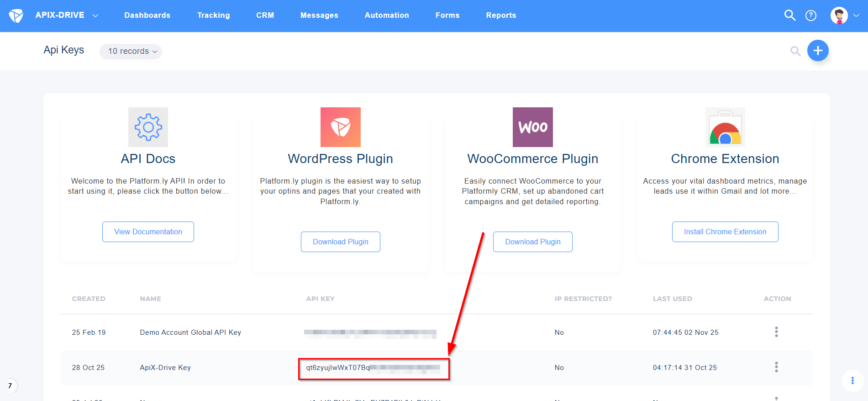Open the profile avatar dropdown

[x=842, y=15]
